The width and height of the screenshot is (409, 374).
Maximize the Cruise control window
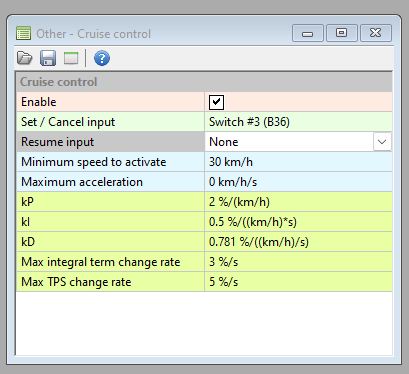tap(342, 33)
